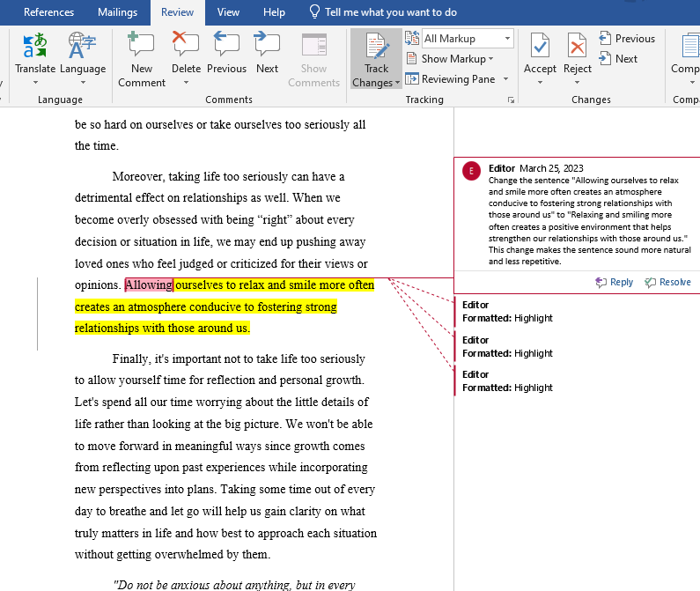Click the Translate icon
The width and height of the screenshot is (700, 591).
click(35, 46)
